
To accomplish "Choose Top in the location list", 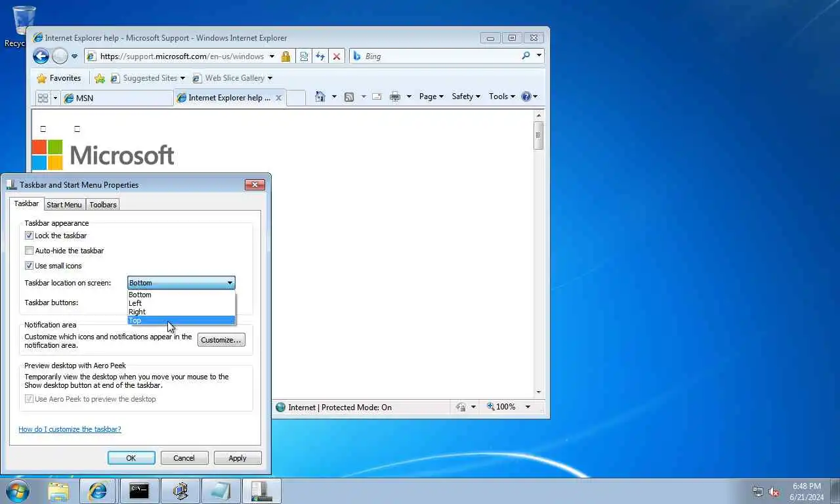I will point(181,320).
